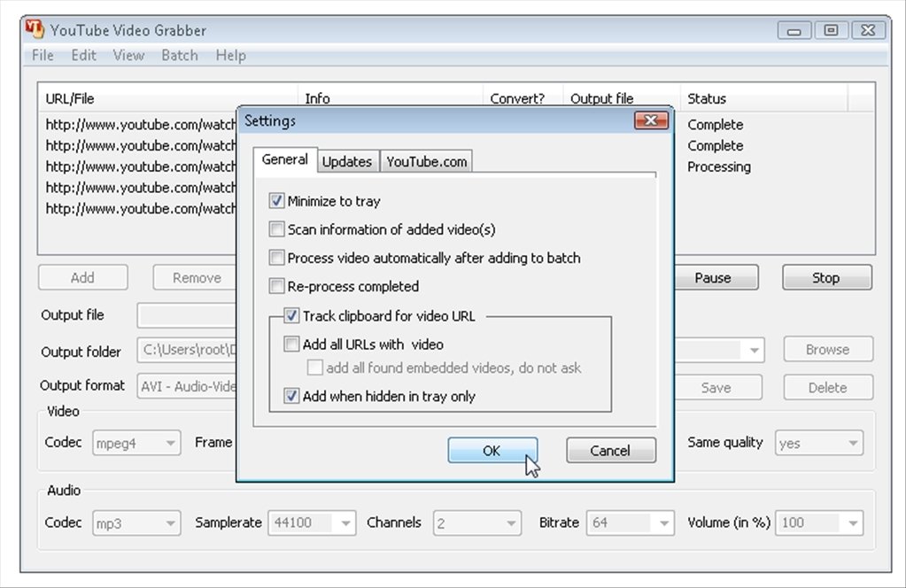This screenshot has height=588, width=906.
Task: Open the Edit menu
Action: 84,56
